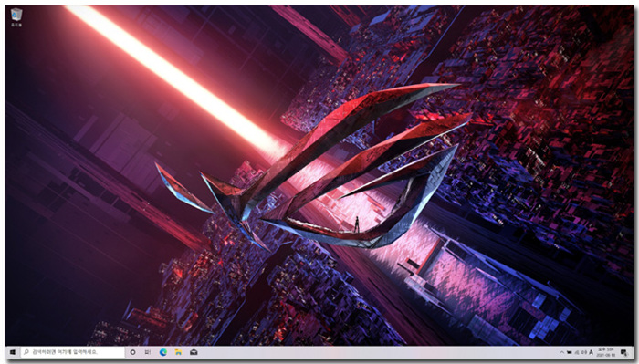
Task: Open Task View on the taskbar
Action: tap(148, 352)
